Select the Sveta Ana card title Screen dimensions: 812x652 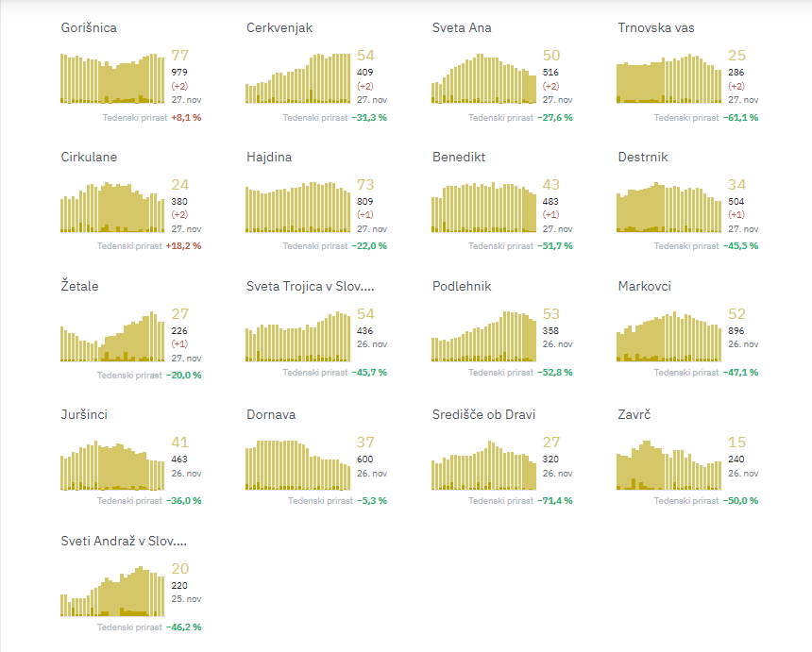pyautogui.click(x=462, y=28)
